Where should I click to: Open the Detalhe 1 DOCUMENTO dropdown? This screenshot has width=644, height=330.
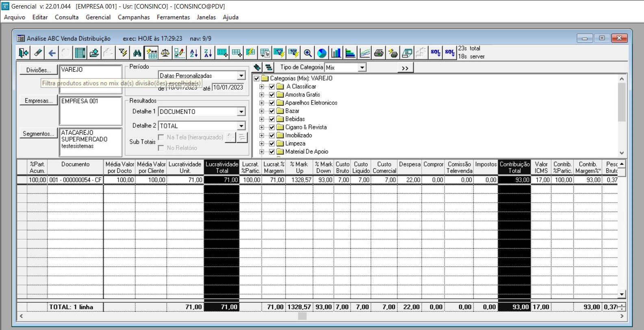tap(241, 111)
